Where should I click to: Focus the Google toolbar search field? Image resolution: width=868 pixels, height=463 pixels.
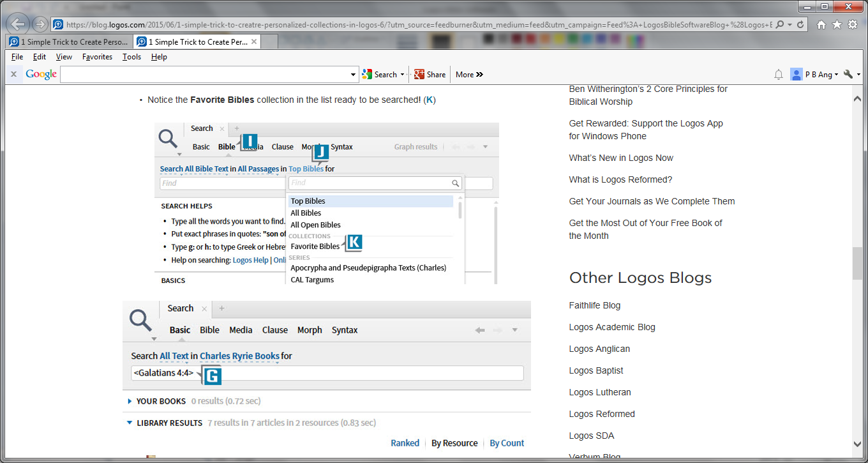(205, 75)
